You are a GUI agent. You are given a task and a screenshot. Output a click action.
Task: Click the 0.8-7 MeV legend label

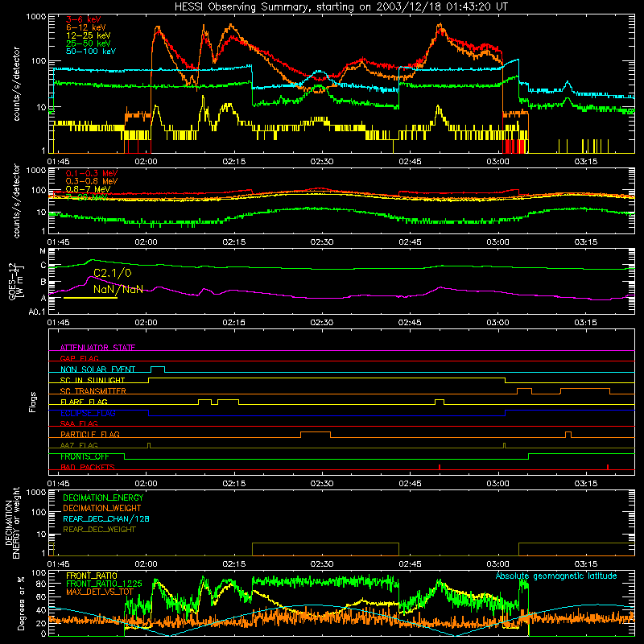(x=88, y=189)
